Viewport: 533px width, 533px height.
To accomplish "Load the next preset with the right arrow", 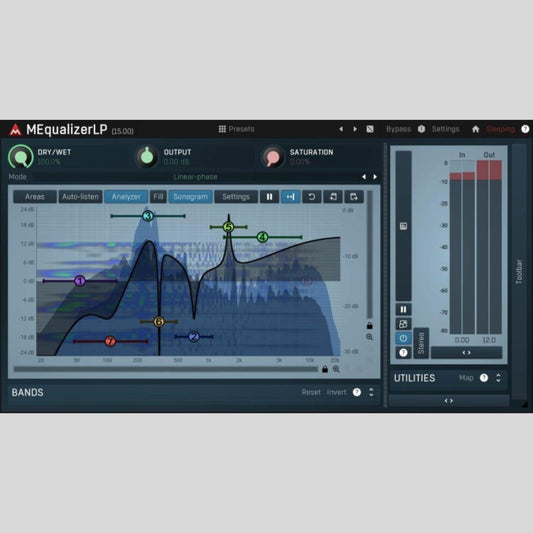I will point(355,129).
